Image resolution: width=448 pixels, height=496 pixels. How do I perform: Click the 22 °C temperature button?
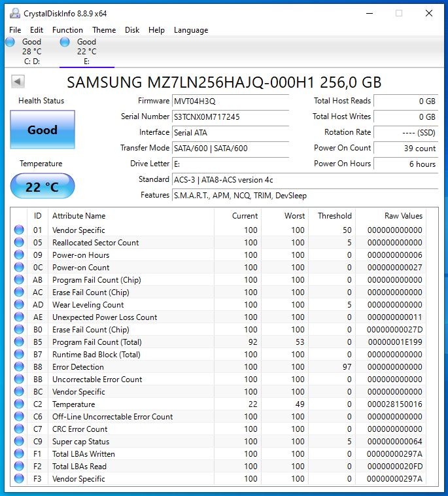pyautogui.click(x=43, y=186)
